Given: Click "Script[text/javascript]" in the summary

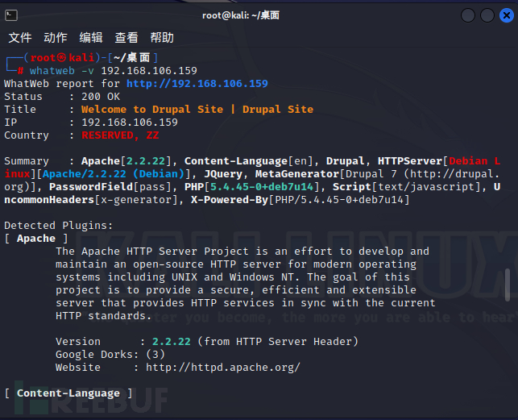Looking at the screenshot, I should click(407, 187).
